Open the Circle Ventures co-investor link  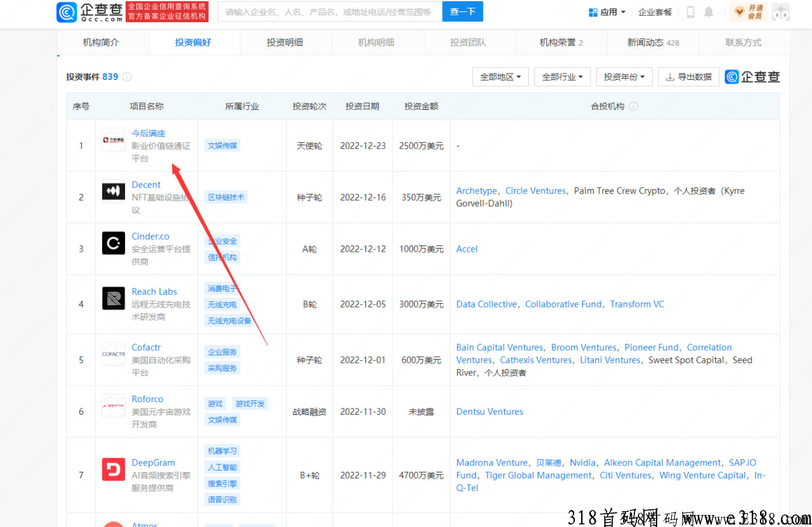(x=535, y=191)
